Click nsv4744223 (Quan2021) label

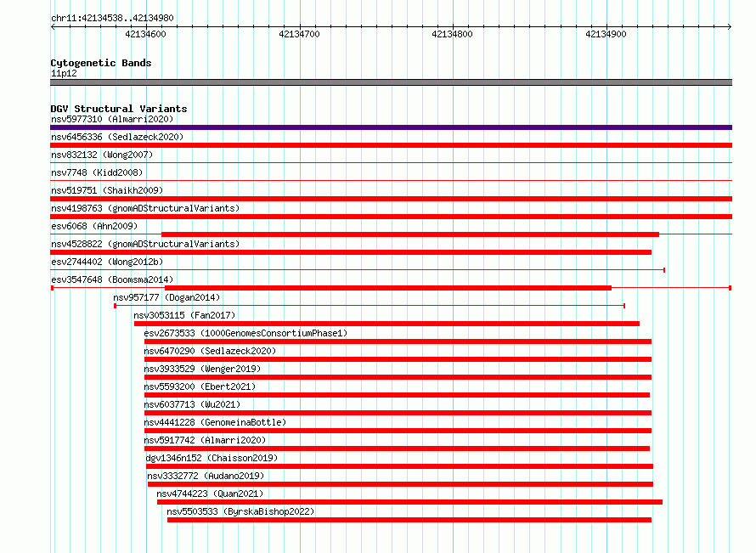[x=210, y=494]
